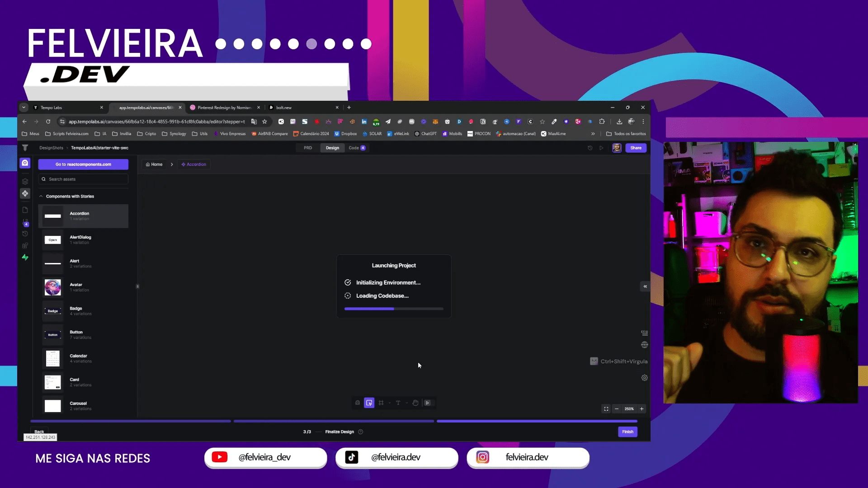Click the Search assets input field

83,179
